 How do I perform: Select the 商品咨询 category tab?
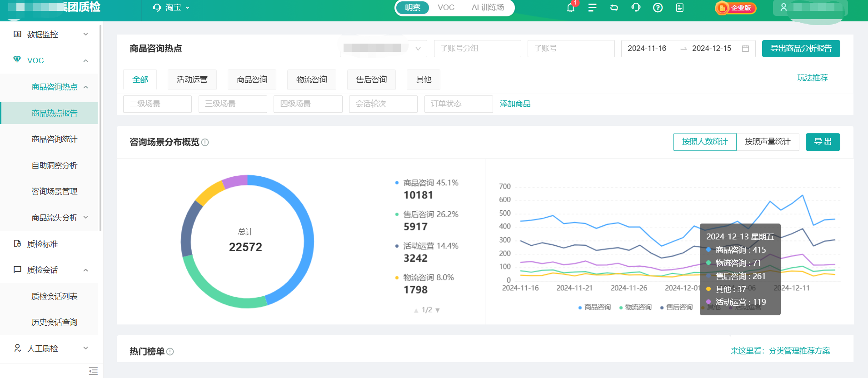click(x=252, y=80)
